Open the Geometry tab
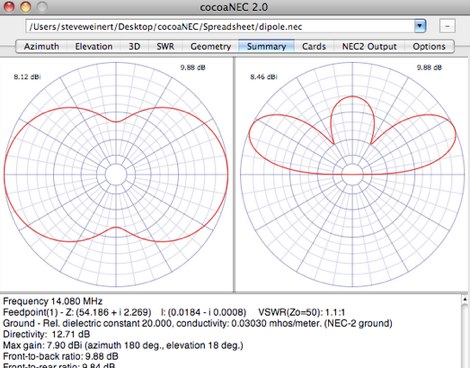Image resolution: width=470 pixels, height=368 pixels. click(x=211, y=46)
